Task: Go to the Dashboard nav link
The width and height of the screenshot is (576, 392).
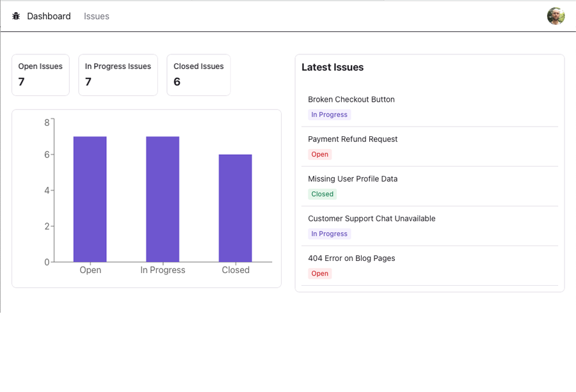Action: pyautogui.click(x=49, y=16)
